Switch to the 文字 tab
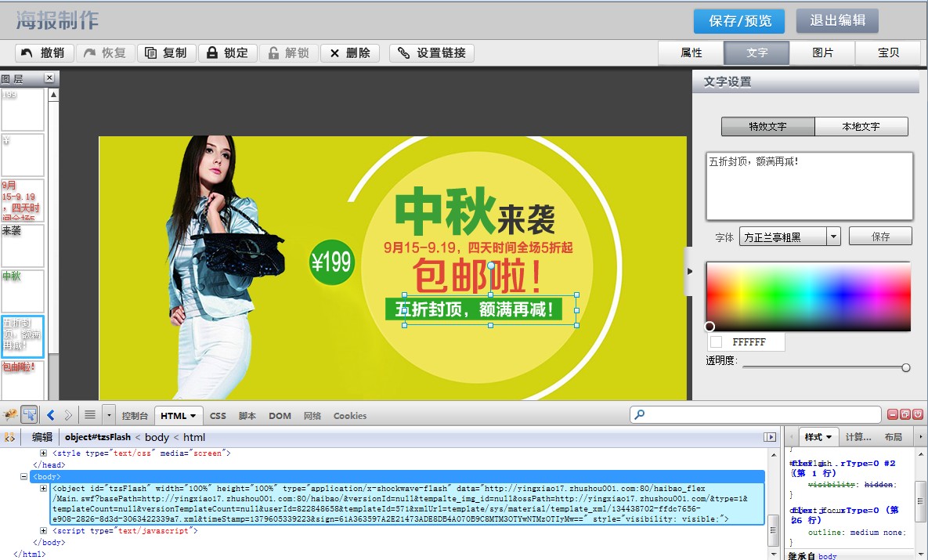This screenshot has width=928, height=560. [757, 52]
